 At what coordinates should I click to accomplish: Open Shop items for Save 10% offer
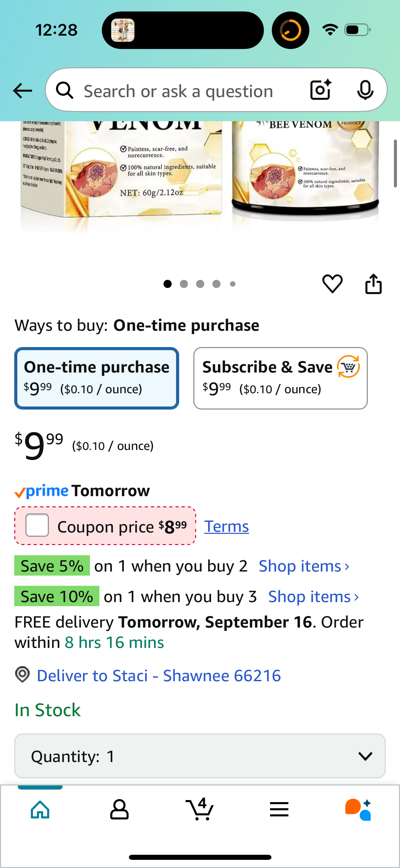click(313, 597)
